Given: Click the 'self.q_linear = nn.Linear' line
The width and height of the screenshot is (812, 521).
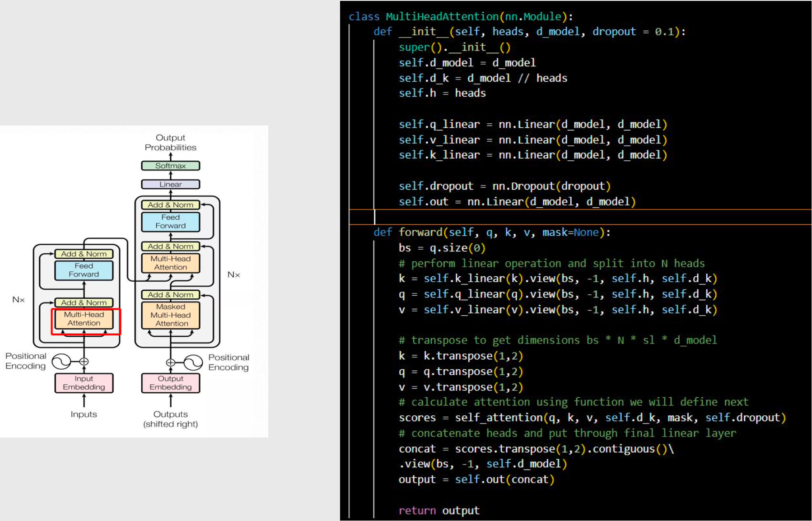Looking at the screenshot, I should point(533,125).
